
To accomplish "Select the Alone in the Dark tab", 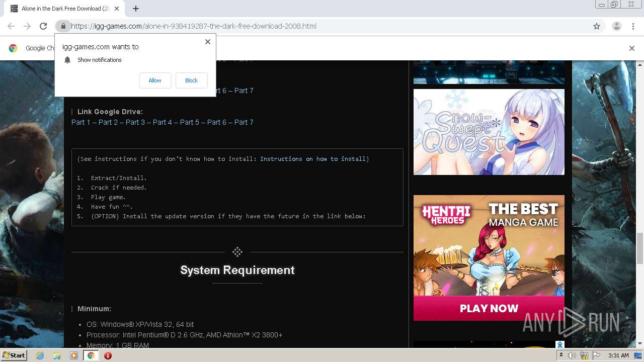I will [65, 9].
